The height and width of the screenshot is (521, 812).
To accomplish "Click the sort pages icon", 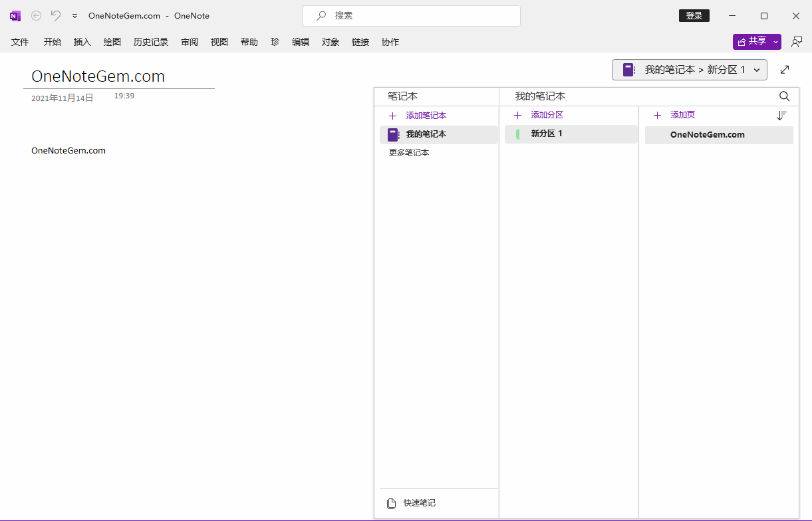I will pyautogui.click(x=781, y=116).
